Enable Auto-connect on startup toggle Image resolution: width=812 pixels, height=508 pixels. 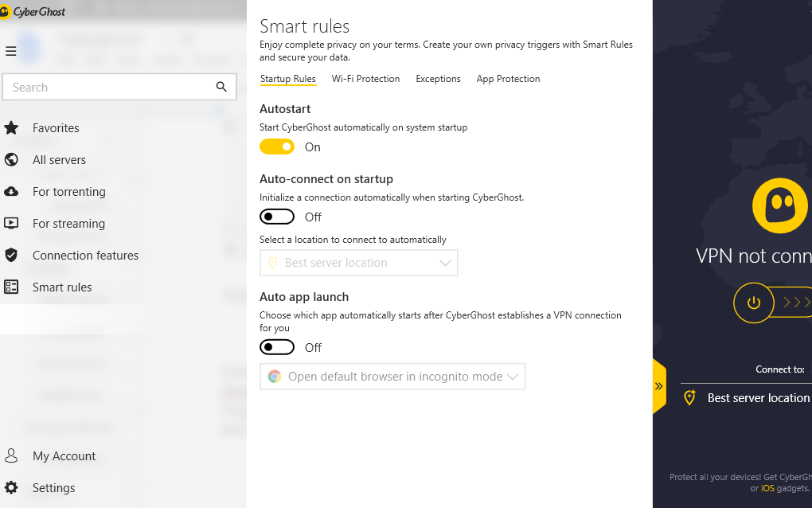coord(277,217)
